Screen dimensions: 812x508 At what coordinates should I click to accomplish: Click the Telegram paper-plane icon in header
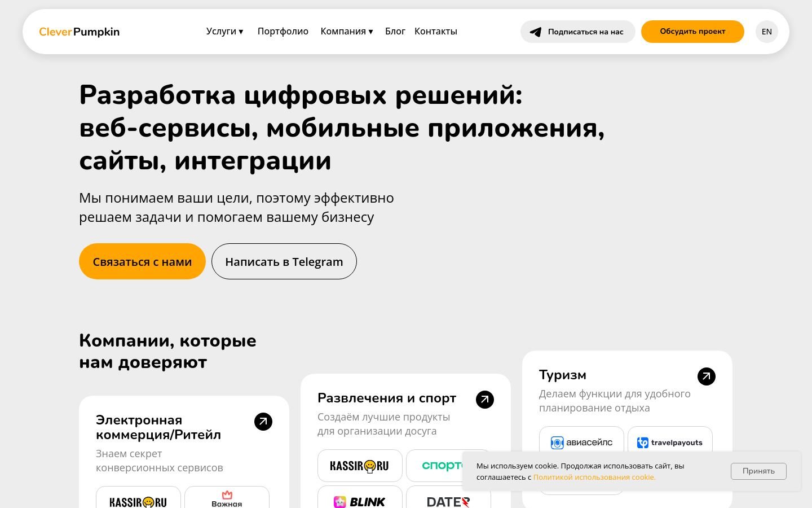536,32
